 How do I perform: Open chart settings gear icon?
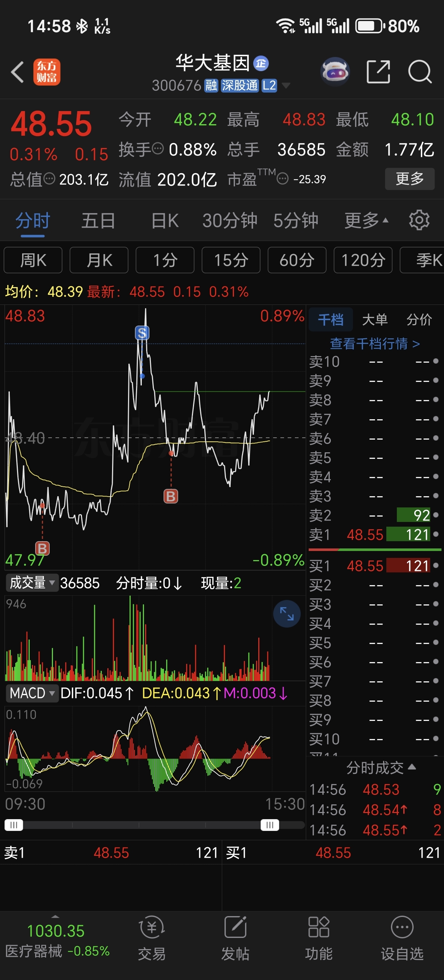tap(419, 220)
